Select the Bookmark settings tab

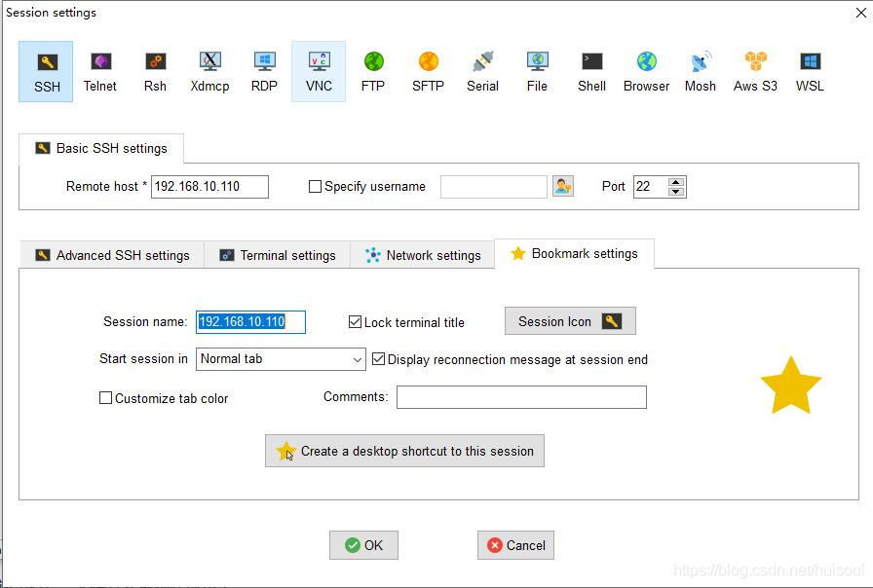[x=574, y=254]
